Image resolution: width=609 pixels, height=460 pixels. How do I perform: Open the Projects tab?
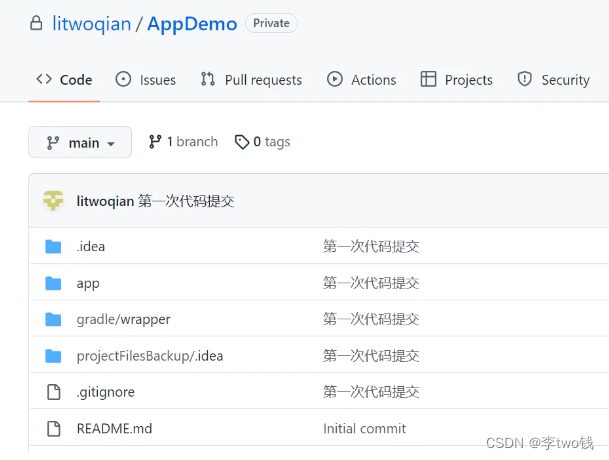[x=456, y=80]
